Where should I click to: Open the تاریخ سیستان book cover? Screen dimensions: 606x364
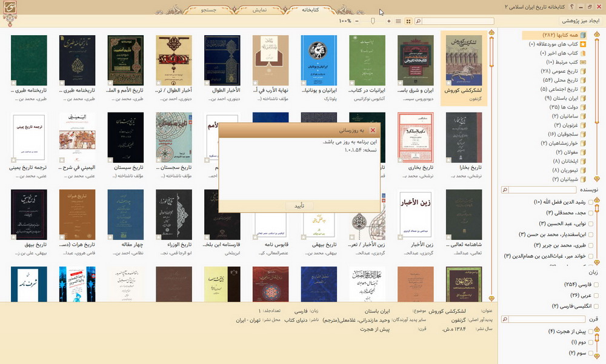[125, 137]
